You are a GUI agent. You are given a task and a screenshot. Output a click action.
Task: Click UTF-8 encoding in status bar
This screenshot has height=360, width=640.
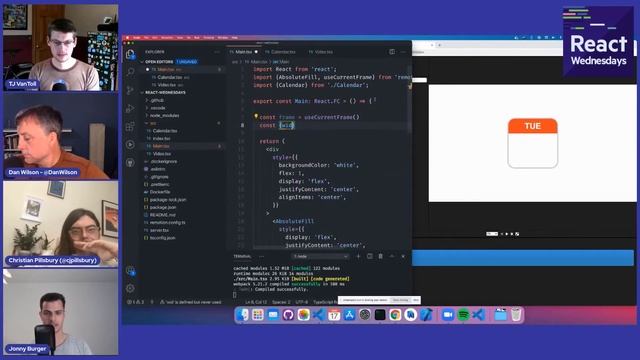pos(302,302)
